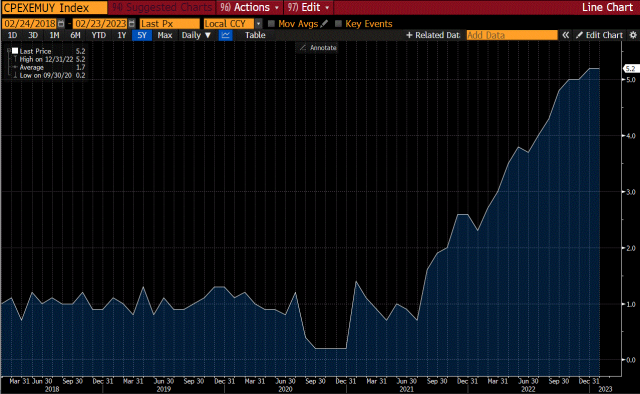Click the Related Data button

coord(433,35)
